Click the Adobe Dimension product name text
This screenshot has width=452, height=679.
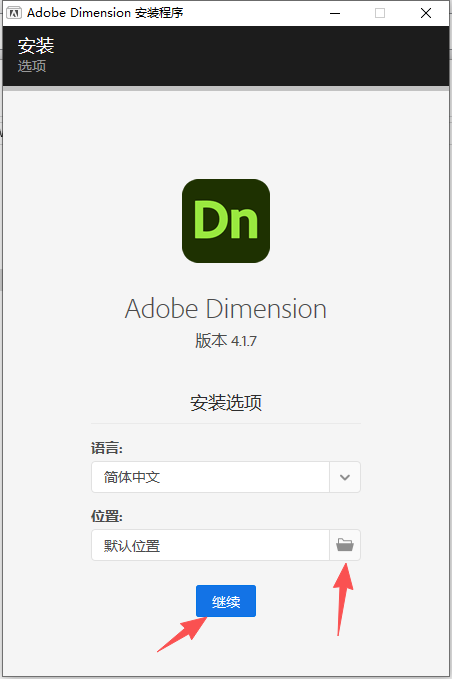pos(226,309)
